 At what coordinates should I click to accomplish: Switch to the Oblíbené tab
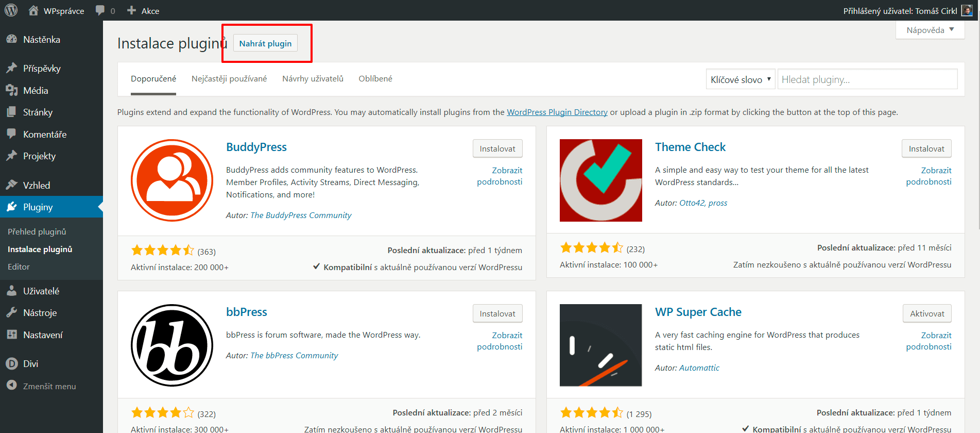pyautogui.click(x=375, y=79)
